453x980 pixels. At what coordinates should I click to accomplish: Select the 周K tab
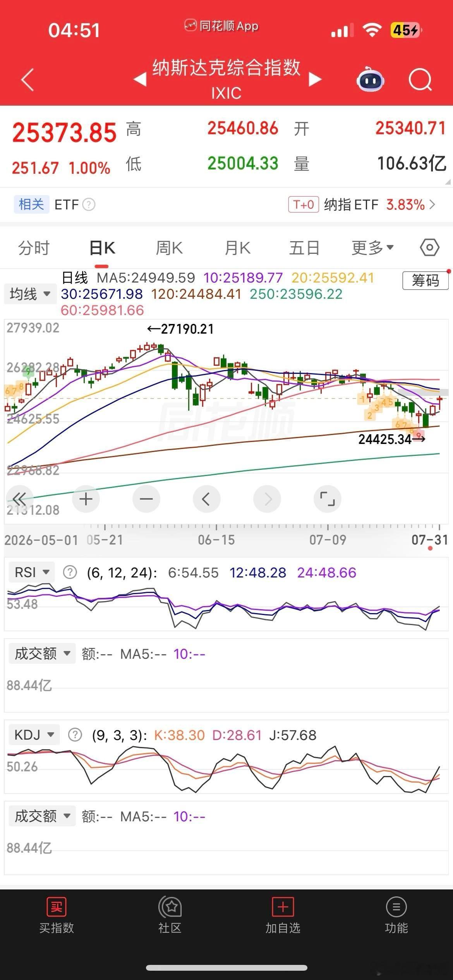[x=169, y=248]
